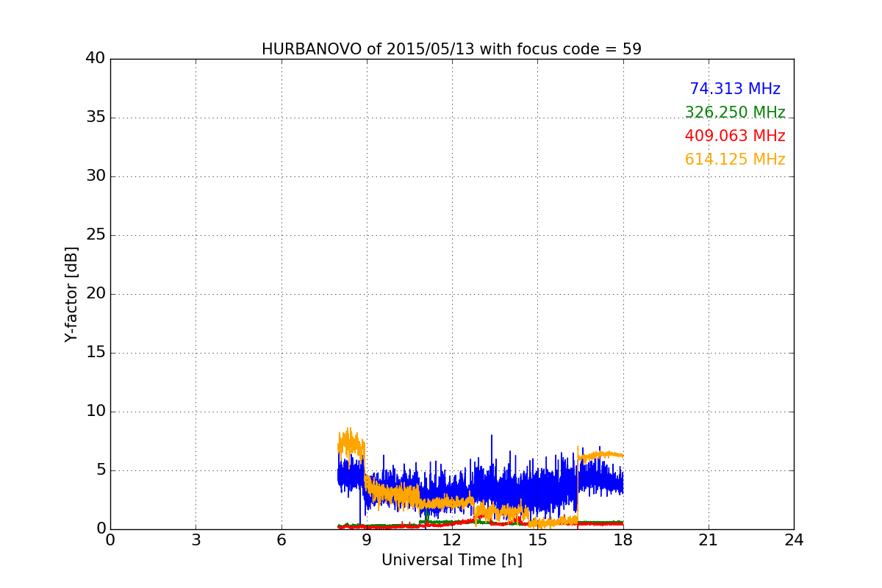Click the y-axis tick label 30
This screenshot has width=882, height=588.
point(96,176)
